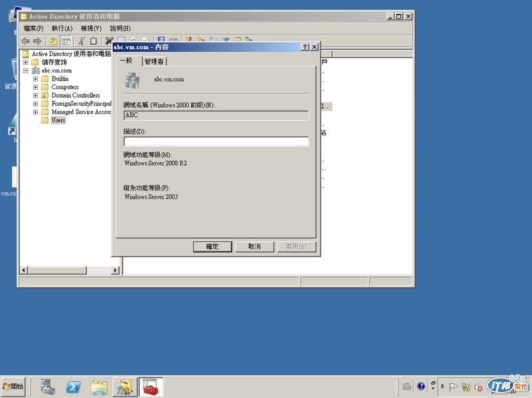Click the 取消 button
The image size is (532, 398).
tap(255, 247)
